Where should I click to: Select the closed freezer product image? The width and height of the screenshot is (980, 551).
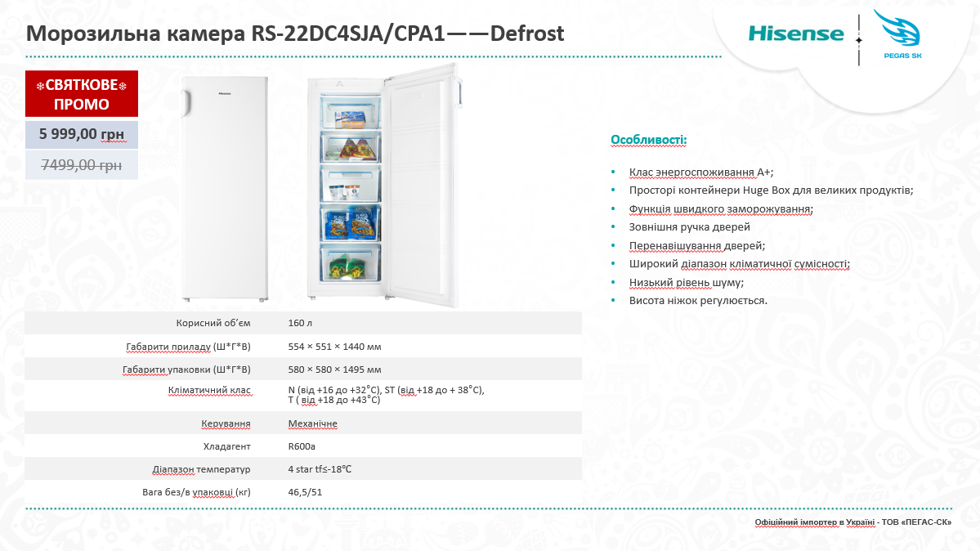(x=226, y=188)
